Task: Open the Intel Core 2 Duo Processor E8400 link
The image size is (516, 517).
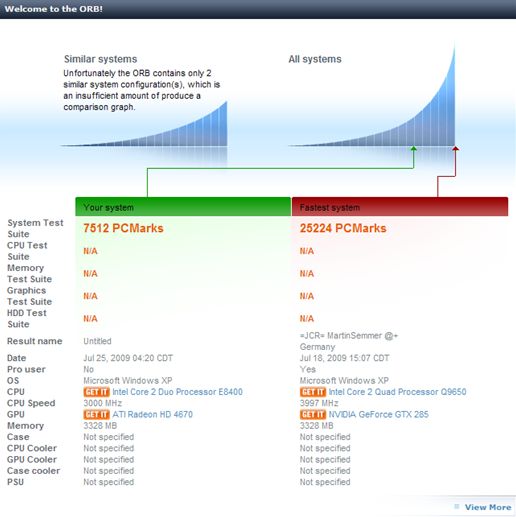Action: tap(177, 392)
